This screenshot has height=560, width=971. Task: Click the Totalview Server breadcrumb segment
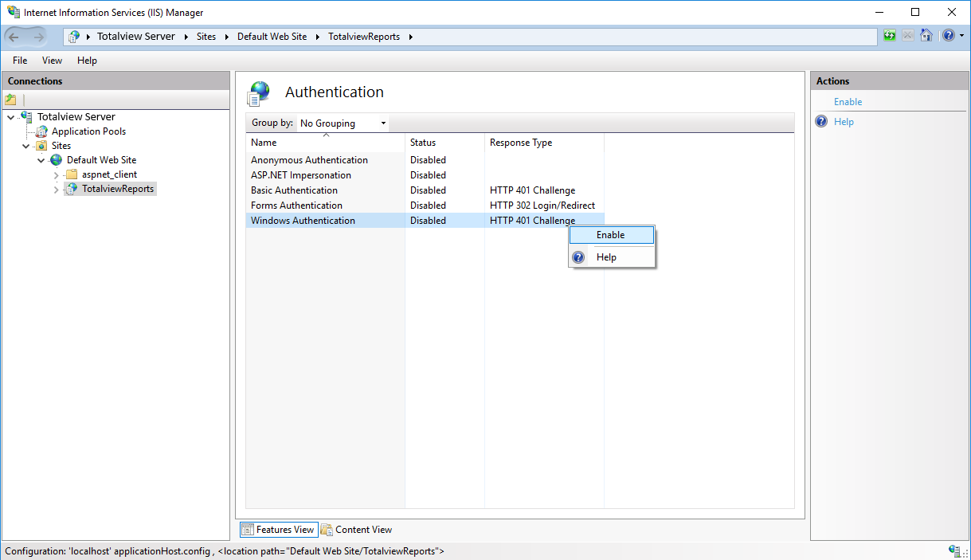[x=136, y=37]
